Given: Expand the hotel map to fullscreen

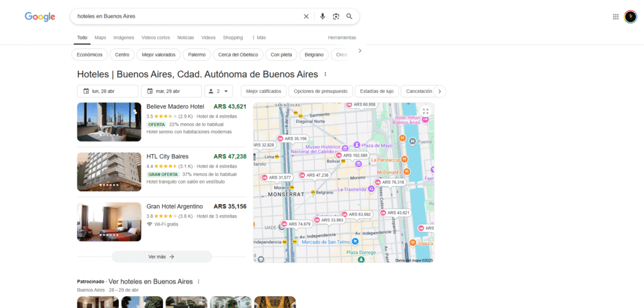Looking at the screenshot, I should tap(426, 111).
